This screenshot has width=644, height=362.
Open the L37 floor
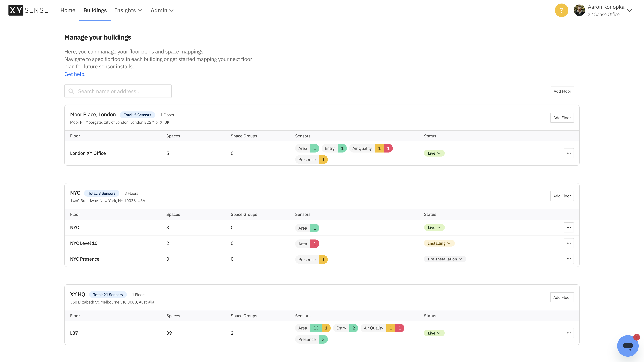point(74,333)
